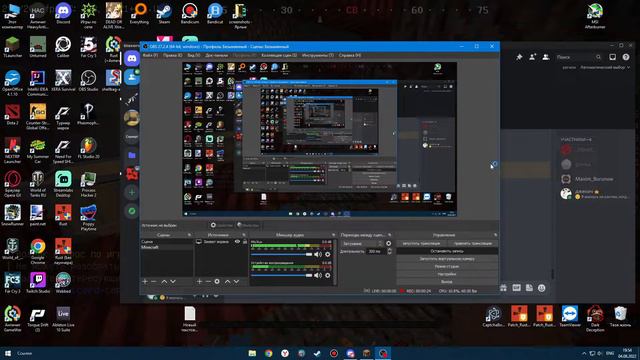This screenshot has height=360, width=640.
Task: Pop out the Scenes dock panel
Action: coord(189,235)
